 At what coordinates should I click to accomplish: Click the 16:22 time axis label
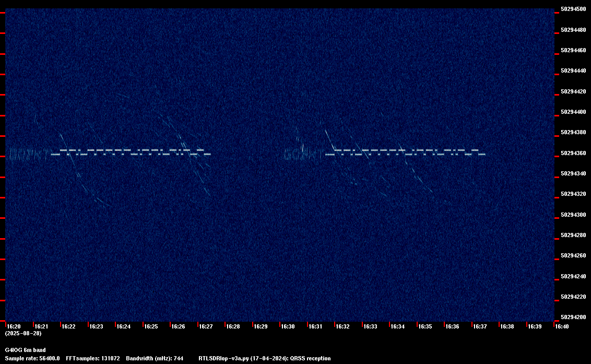[x=68, y=326]
